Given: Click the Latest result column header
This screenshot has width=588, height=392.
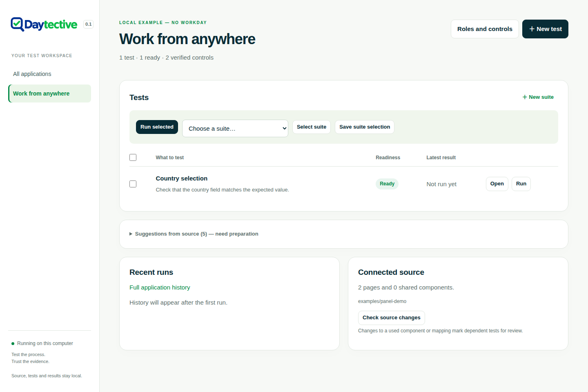Looking at the screenshot, I should point(441,158).
